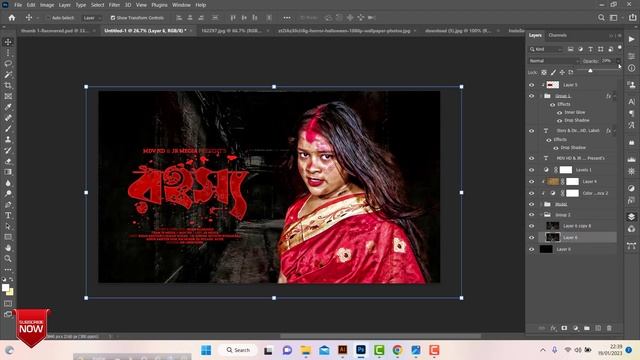Open the Plugins menu
The width and height of the screenshot is (640, 360).
point(159,5)
